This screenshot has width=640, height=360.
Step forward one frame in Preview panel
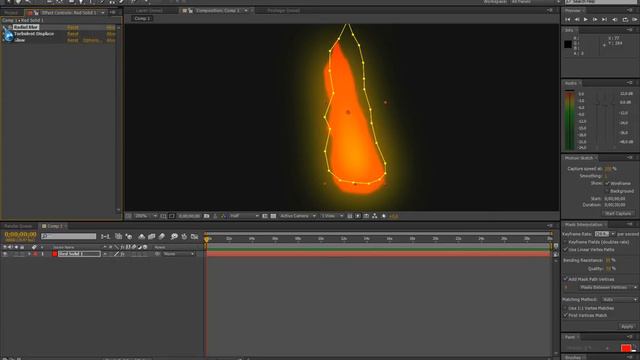(595, 19)
